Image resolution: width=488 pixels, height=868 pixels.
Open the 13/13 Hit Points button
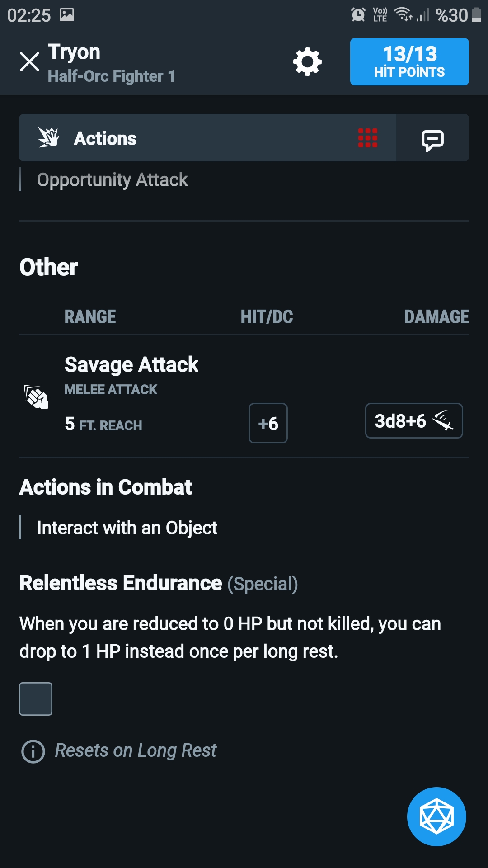click(409, 62)
